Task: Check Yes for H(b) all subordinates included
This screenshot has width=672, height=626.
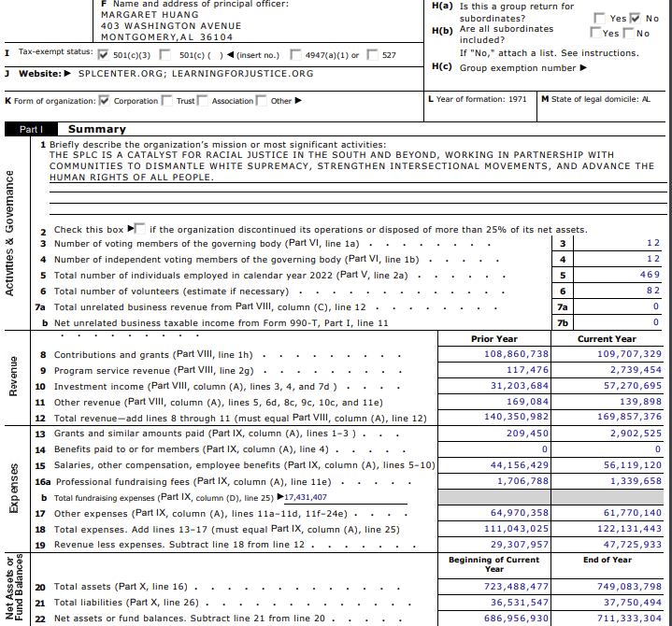Action: pyautogui.click(x=595, y=32)
